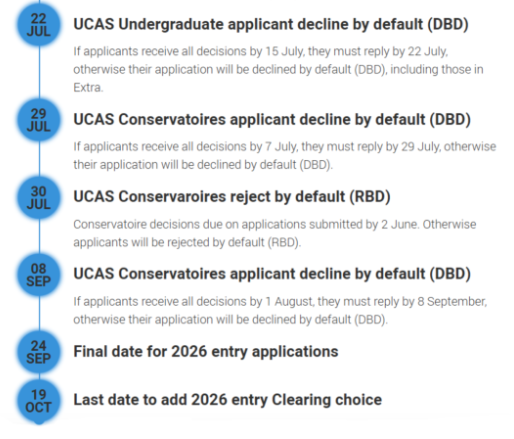
Task: Click the 19 OCT date circle
Action: [x=39, y=401]
